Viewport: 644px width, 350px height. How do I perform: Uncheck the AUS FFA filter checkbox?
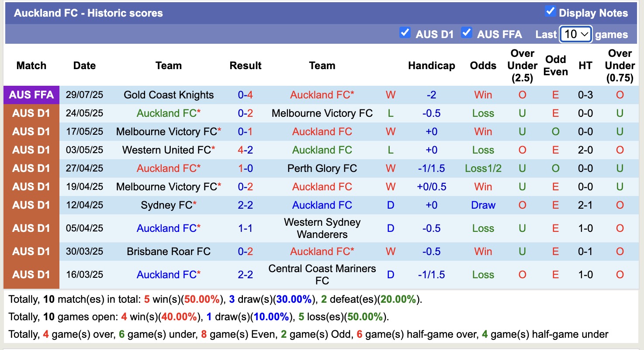[x=466, y=32]
